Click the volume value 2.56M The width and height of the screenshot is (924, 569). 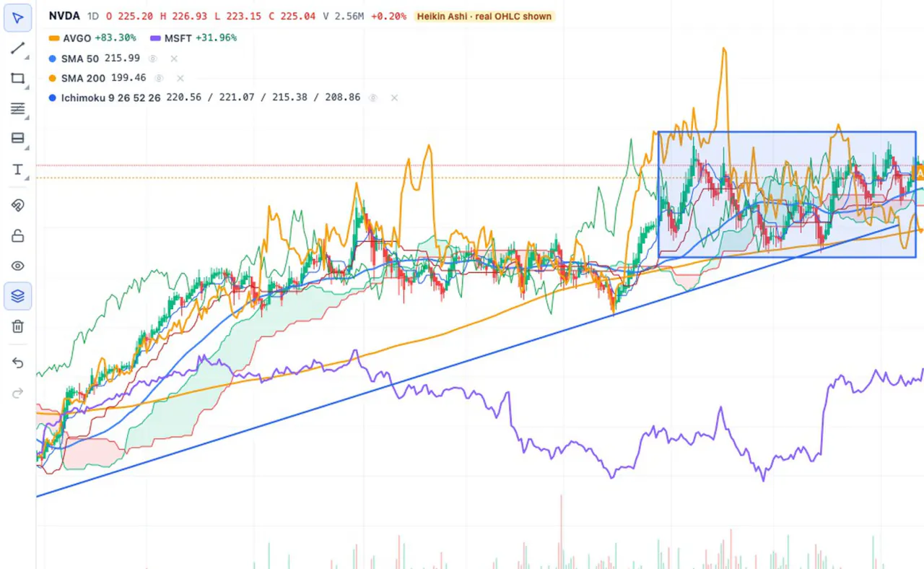pos(349,16)
